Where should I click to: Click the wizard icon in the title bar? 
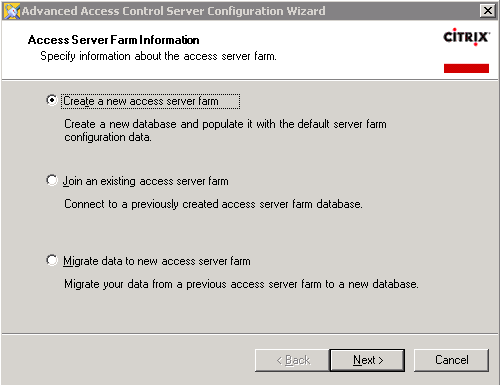click(12, 11)
